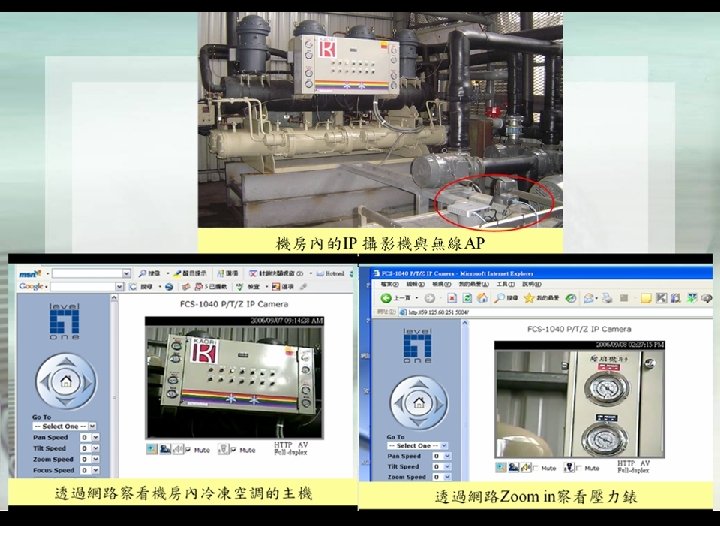720x540 pixels.
Task: Click speaker icon under left browser video
Action: 178,449
